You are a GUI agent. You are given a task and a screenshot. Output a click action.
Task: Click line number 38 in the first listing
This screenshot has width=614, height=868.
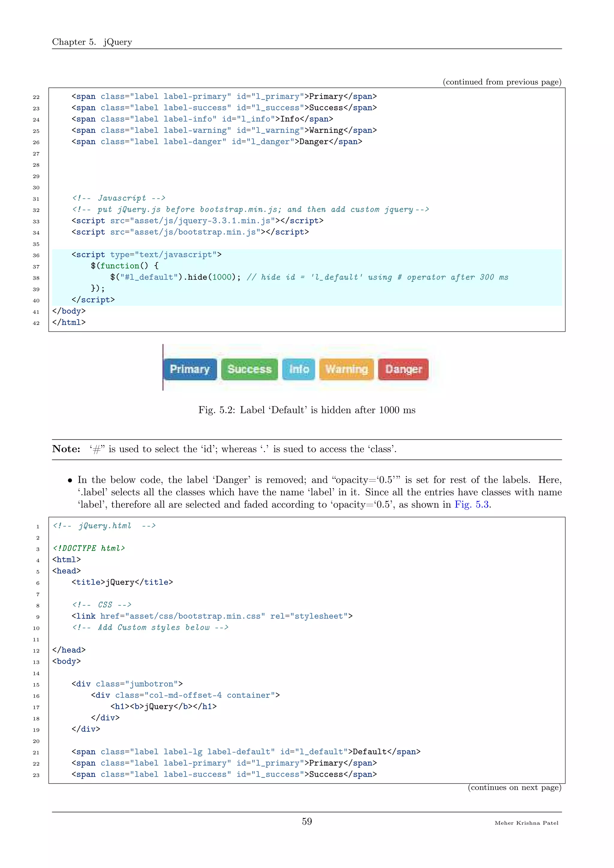(36, 278)
